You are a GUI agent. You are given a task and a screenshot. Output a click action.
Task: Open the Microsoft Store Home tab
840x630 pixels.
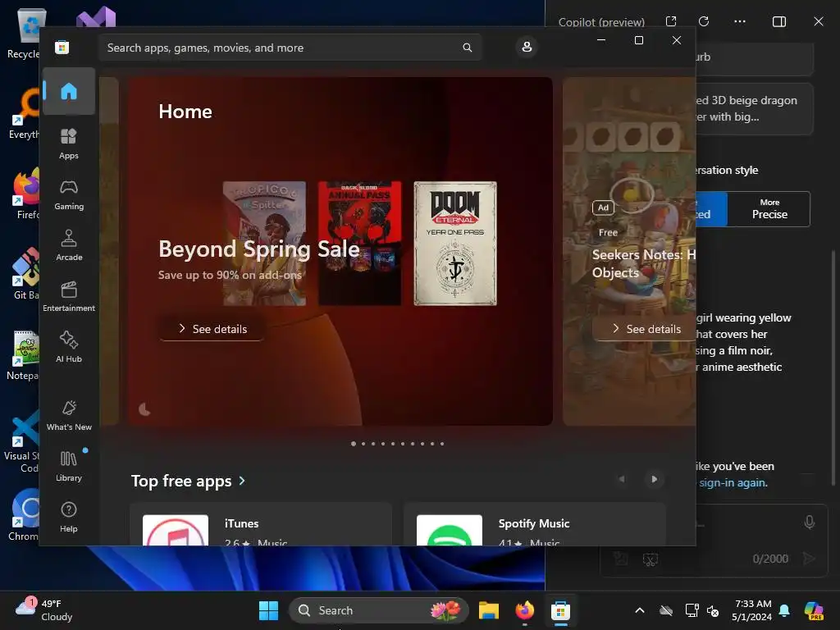coord(69,91)
